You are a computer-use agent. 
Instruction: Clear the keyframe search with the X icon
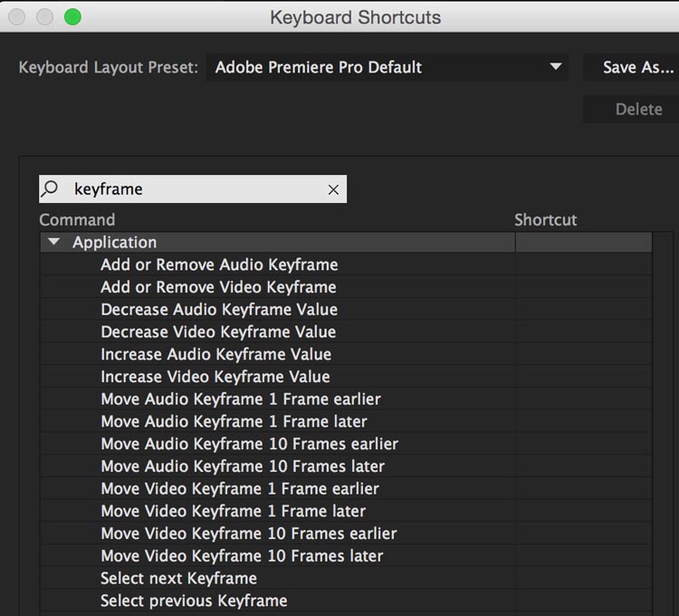[x=333, y=189]
